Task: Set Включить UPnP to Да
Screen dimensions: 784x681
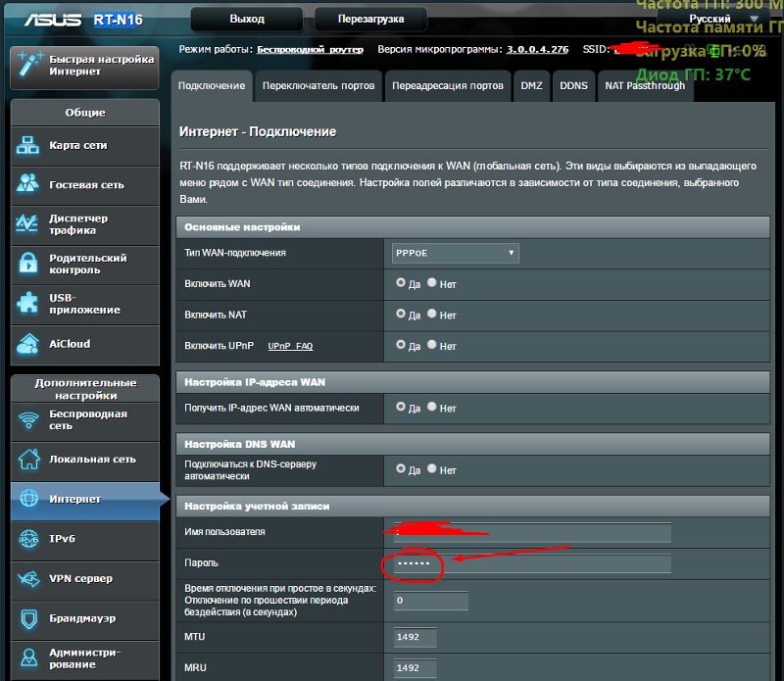Action: pyautogui.click(x=401, y=345)
